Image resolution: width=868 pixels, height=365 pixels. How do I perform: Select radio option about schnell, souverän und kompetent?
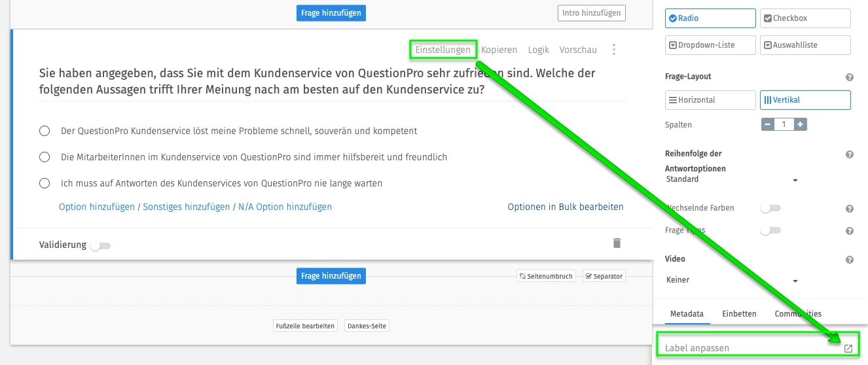pos(45,131)
